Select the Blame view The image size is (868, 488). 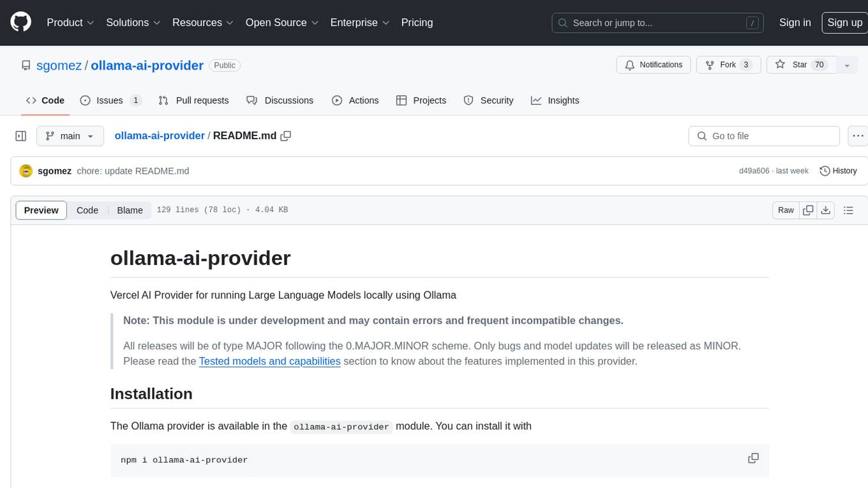(130, 210)
